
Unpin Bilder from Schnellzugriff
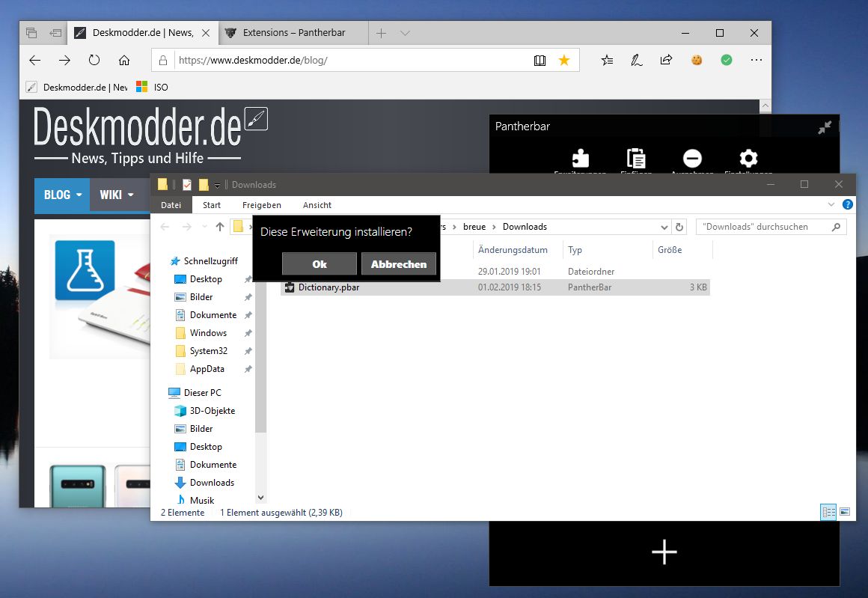(248, 297)
